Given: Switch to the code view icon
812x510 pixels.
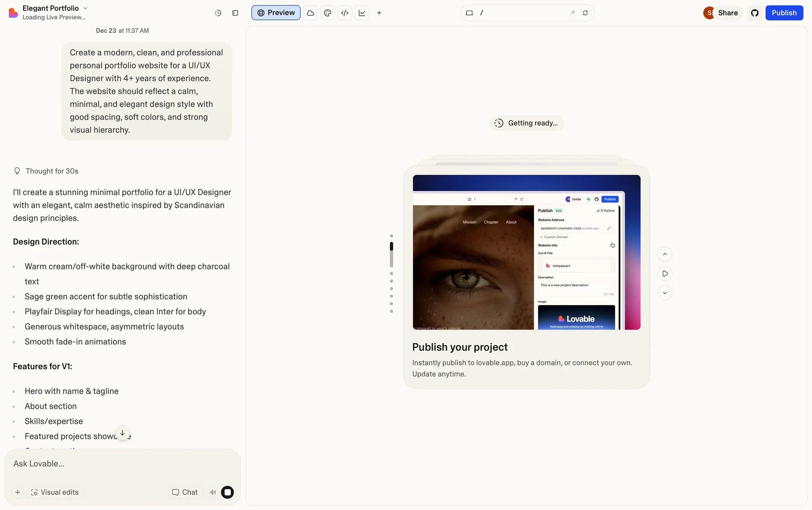Looking at the screenshot, I should coord(345,13).
